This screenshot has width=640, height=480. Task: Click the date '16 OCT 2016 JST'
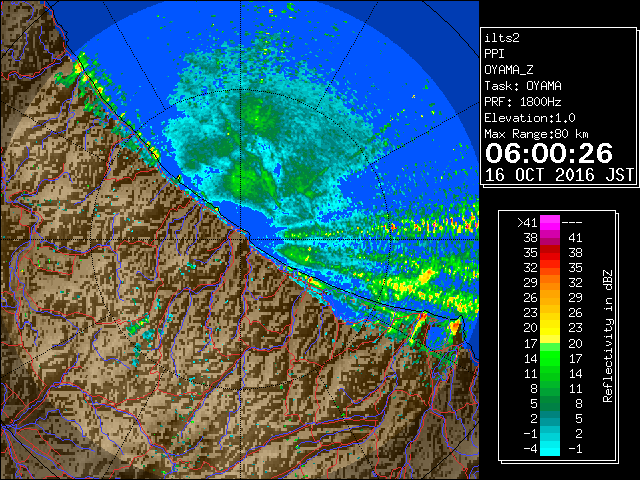[559, 175]
